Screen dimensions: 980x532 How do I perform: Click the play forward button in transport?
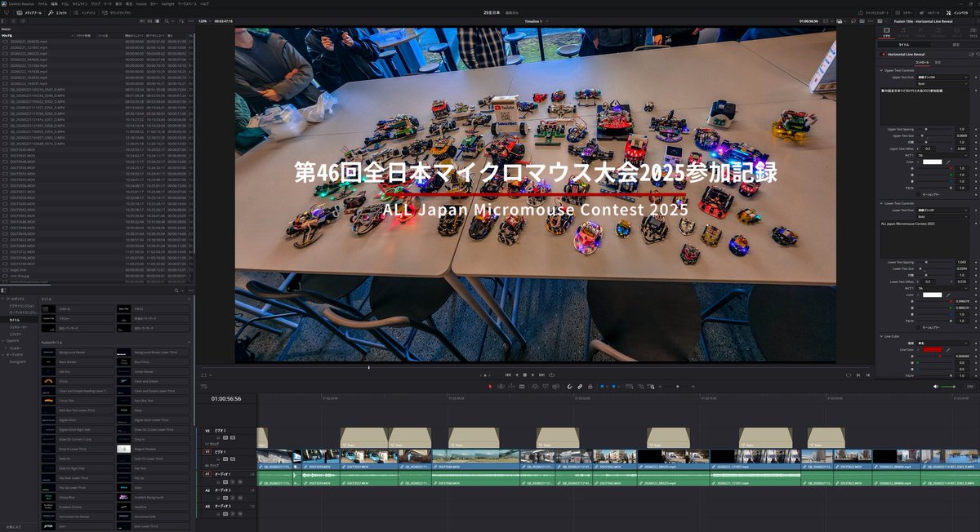coord(533,375)
